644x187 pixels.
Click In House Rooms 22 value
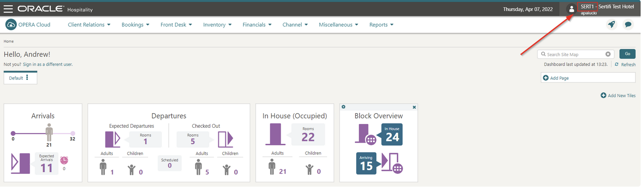coord(308,137)
